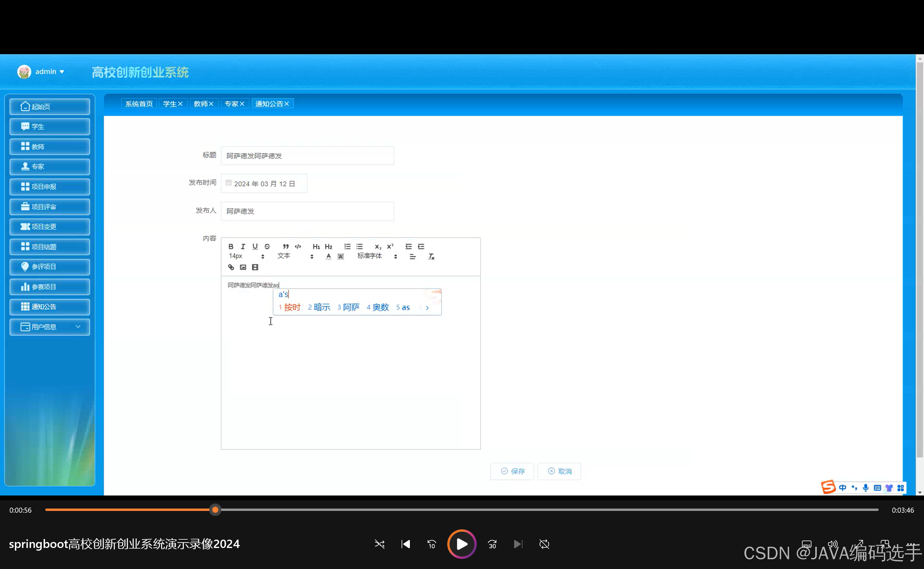Click the 保存 button
The width and height of the screenshot is (924, 569).
click(512, 471)
